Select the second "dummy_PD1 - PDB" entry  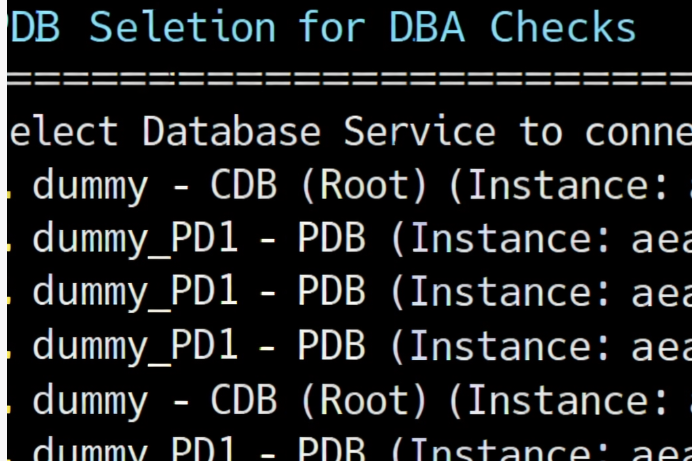pyautogui.click(x=135, y=292)
